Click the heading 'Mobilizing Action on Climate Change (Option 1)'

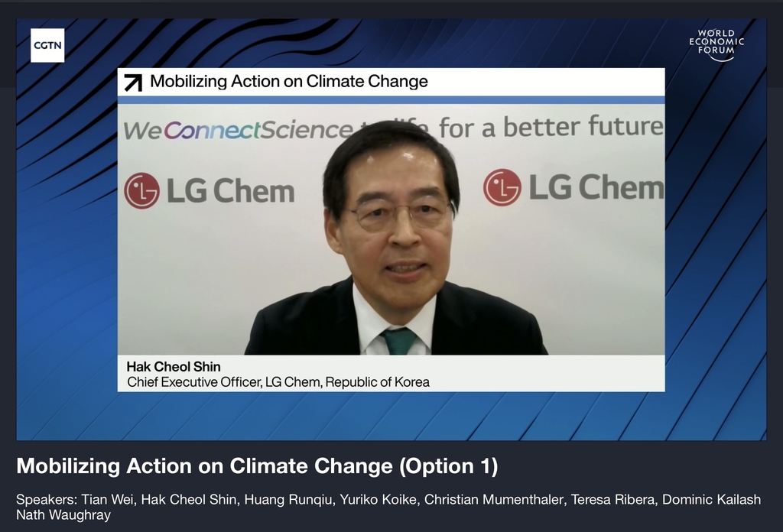pyautogui.click(x=257, y=466)
